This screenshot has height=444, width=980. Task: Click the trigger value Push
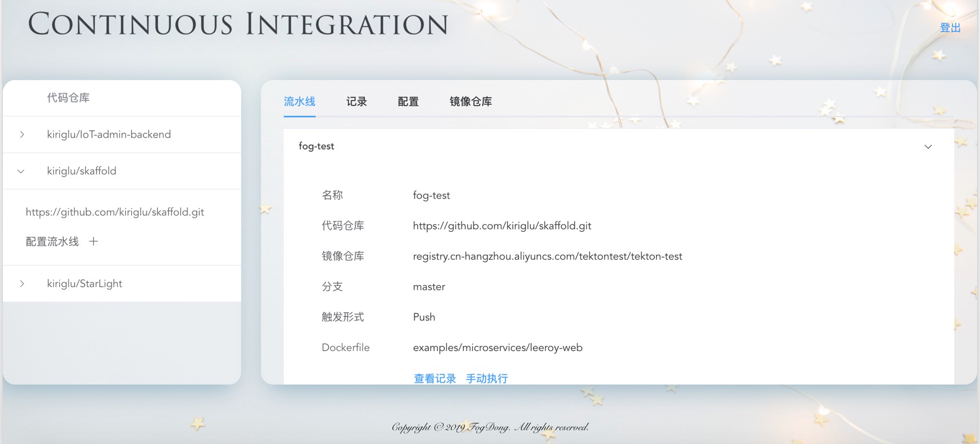coord(424,317)
